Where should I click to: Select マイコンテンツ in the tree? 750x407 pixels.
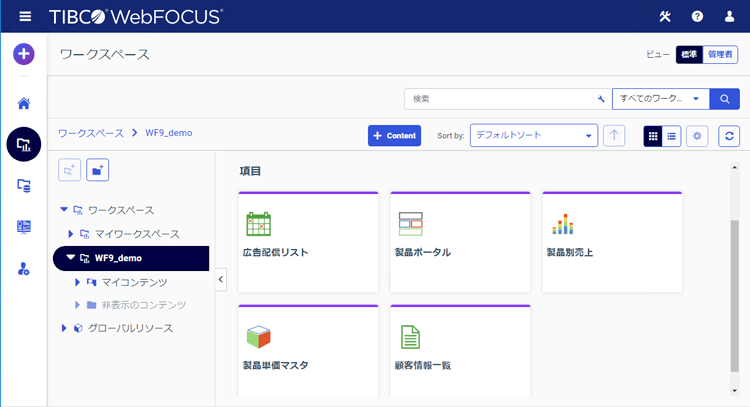(134, 282)
